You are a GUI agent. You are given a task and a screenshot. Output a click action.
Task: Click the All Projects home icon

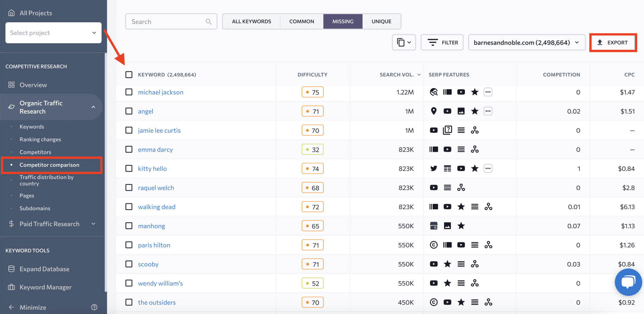11,13
